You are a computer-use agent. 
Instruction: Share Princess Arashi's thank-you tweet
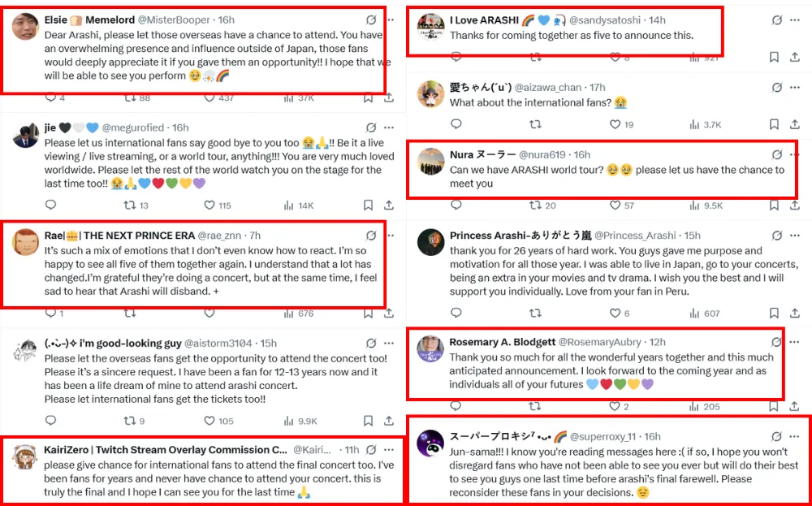(795, 313)
